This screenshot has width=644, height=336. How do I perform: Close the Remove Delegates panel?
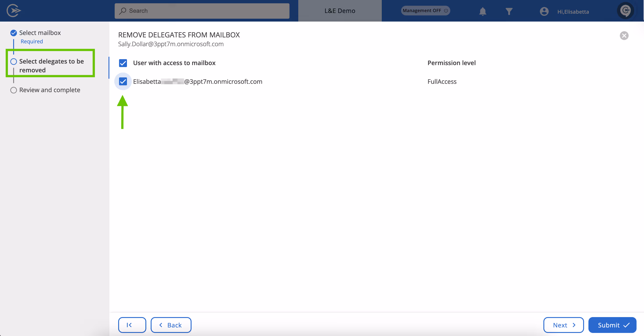(624, 36)
